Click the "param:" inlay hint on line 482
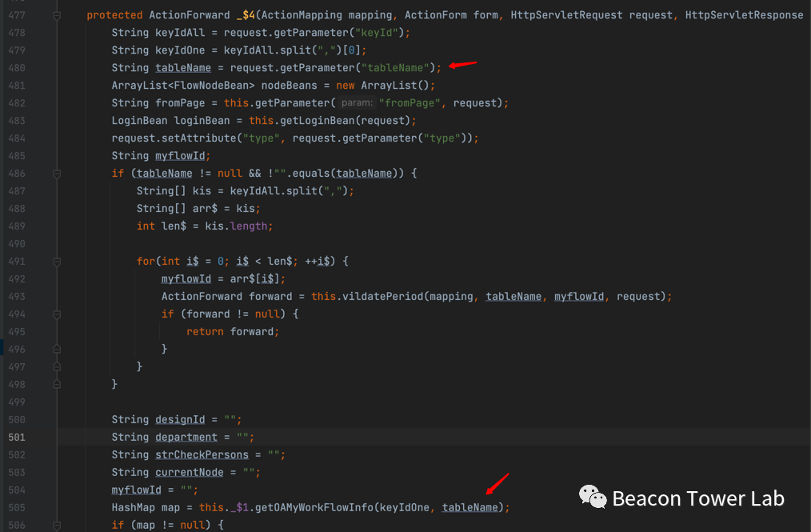 [356, 103]
